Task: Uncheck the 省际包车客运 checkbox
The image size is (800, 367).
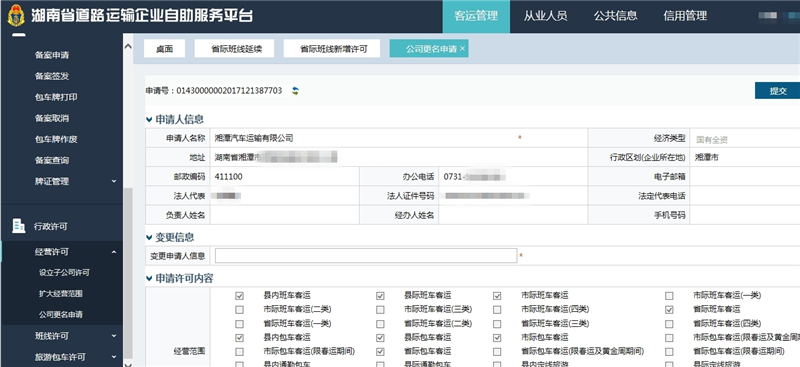Action: point(380,352)
